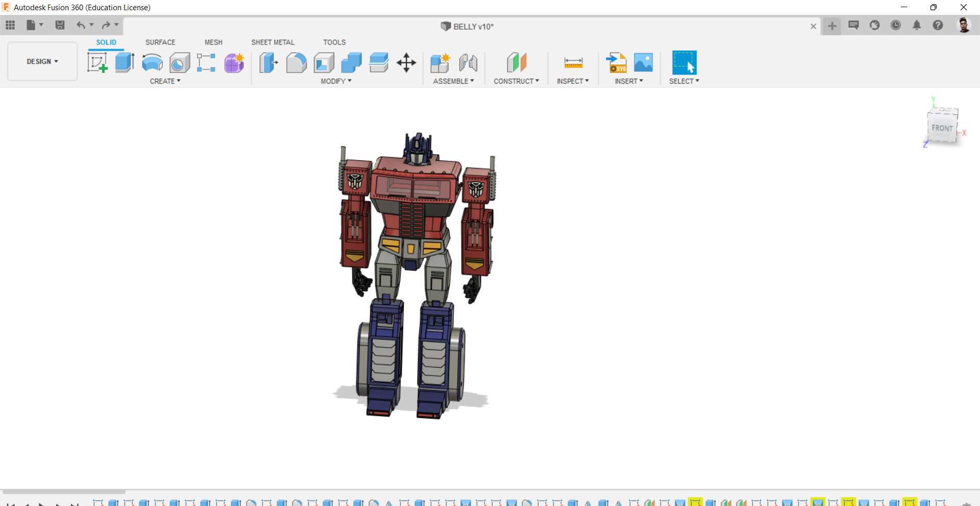Activate the Move/Copy arrows tool
The width and height of the screenshot is (980, 506).
tap(406, 63)
